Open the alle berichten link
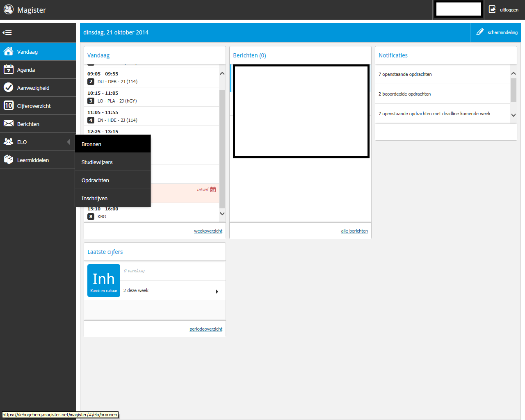Screen dimensions: 525x420 pos(354,231)
